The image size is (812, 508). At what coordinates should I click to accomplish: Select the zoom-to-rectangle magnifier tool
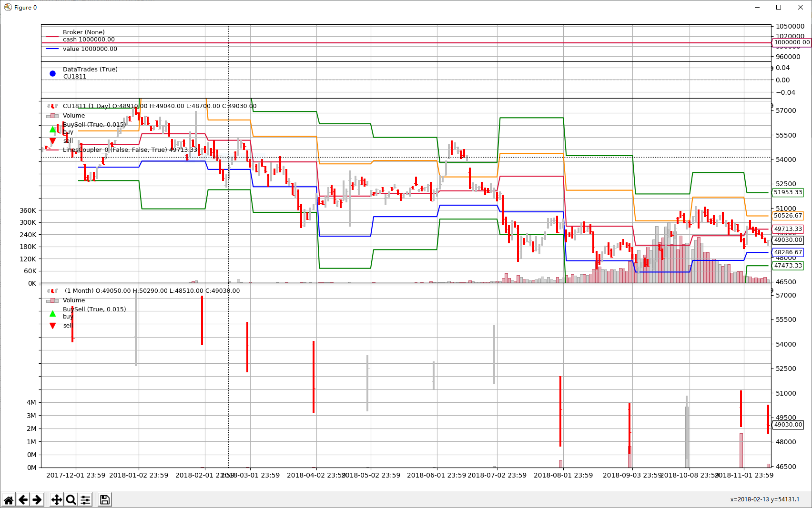(70, 499)
